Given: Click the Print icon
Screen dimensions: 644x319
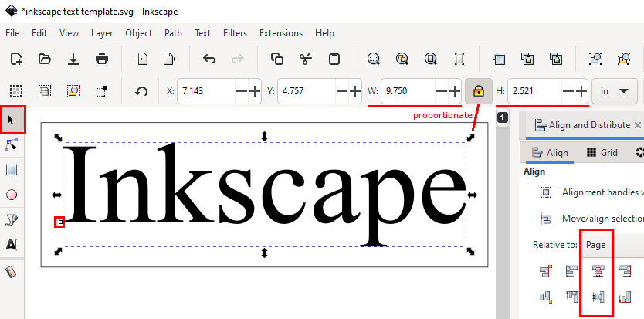Looking at the screenshot, I should coord(102,59).
